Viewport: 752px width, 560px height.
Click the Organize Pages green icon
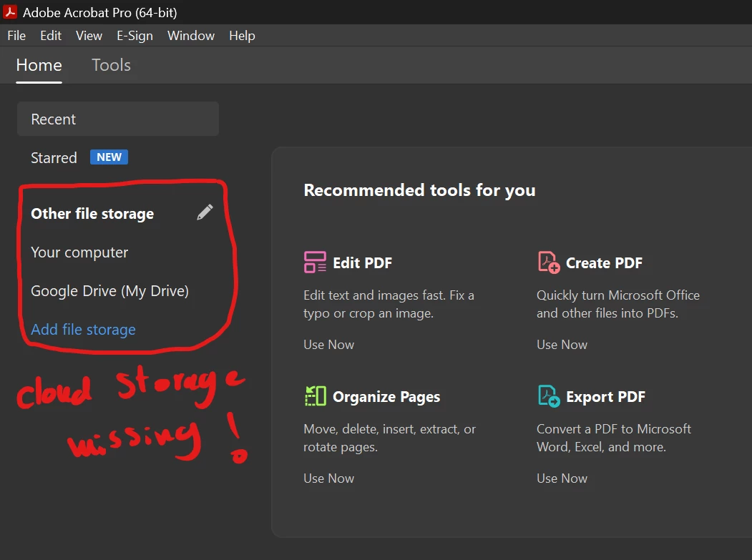click(x=315, y=396)
